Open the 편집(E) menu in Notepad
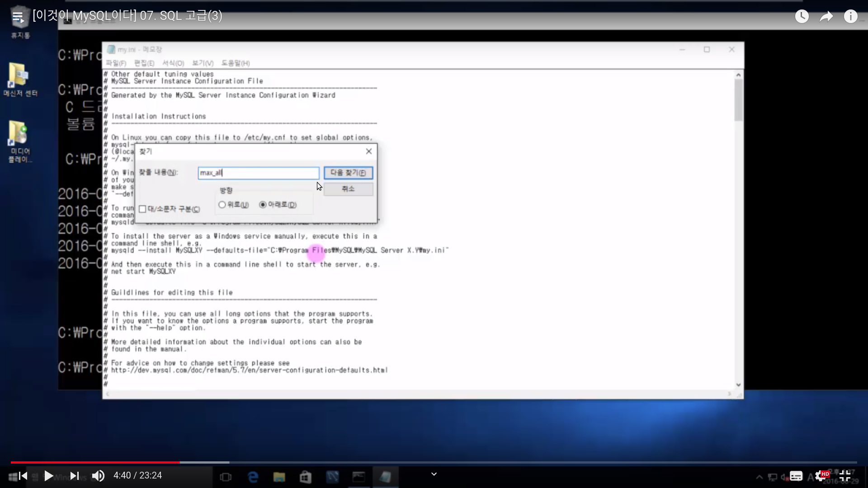Screen dimensions: 868x488 click(x=144, y=63)
